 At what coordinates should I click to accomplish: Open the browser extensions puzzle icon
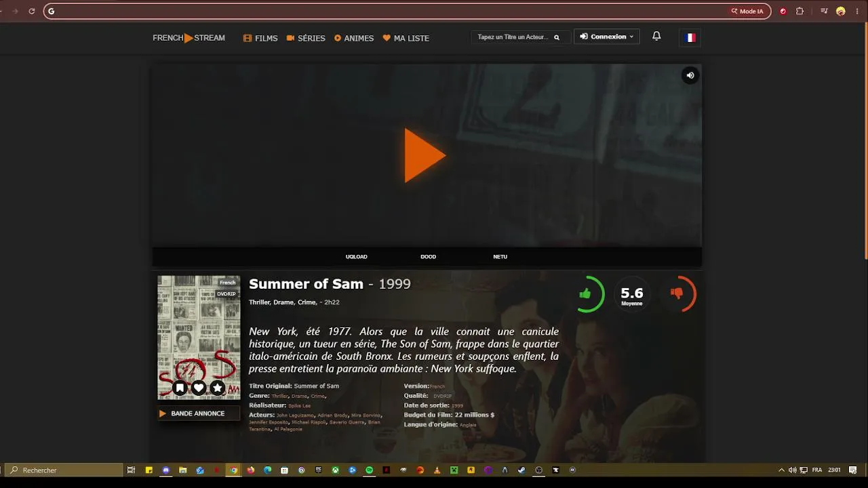pos(800,11)
